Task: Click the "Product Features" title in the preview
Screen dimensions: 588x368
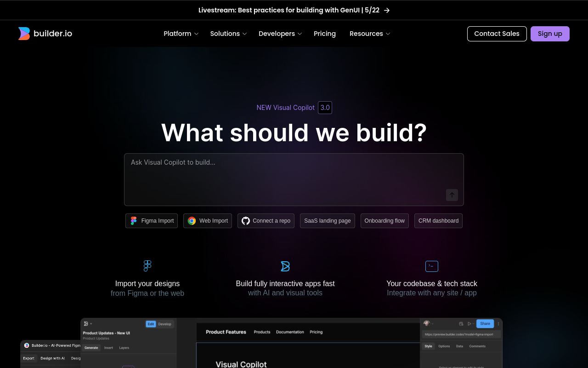Action: point(226,332)
